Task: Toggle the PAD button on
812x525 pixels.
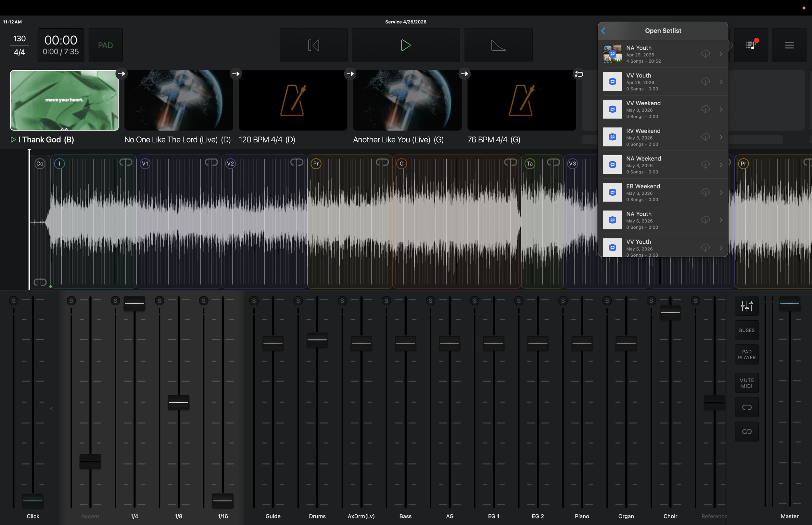Action: coord(105,45)
